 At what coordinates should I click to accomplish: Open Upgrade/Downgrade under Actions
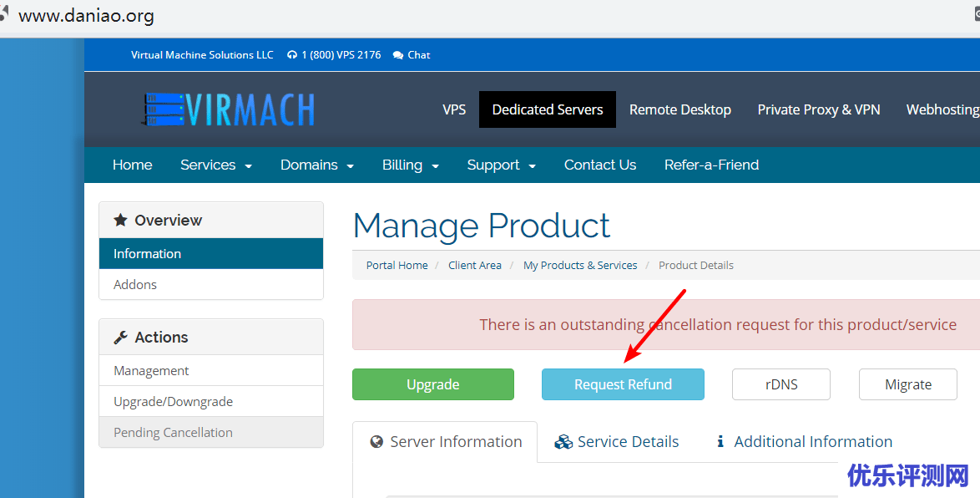click(211, 402)
